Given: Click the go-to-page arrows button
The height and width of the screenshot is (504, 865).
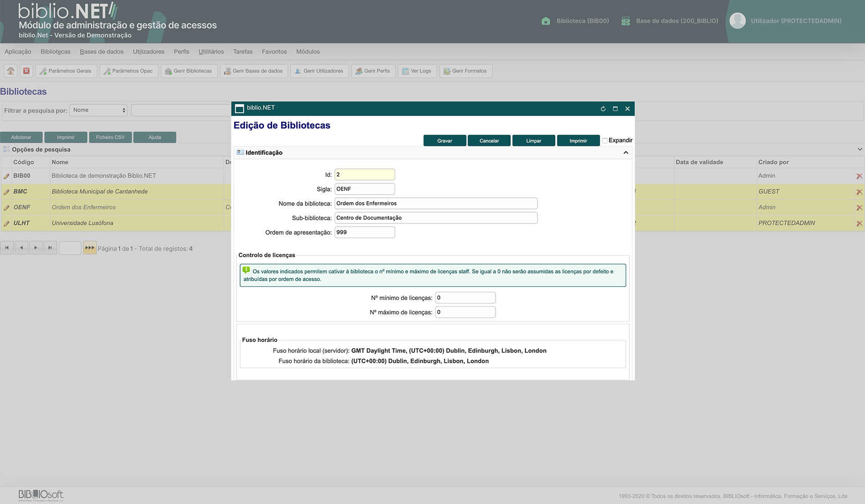Looking at the screenshot, I should (90, 248).
